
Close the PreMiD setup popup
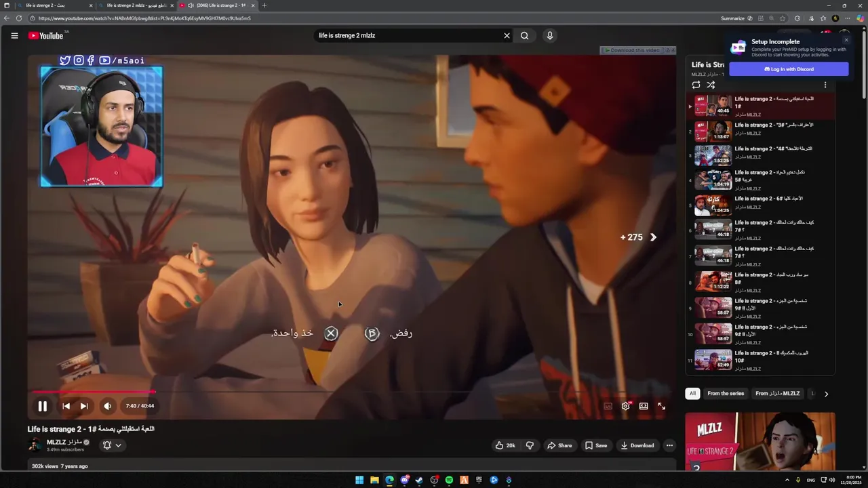[x=846, y=40]
